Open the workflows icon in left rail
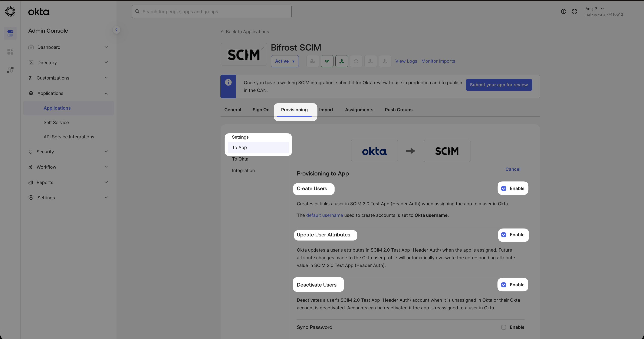644x339 pixels. pyautogui.click(x=10, y=70)
